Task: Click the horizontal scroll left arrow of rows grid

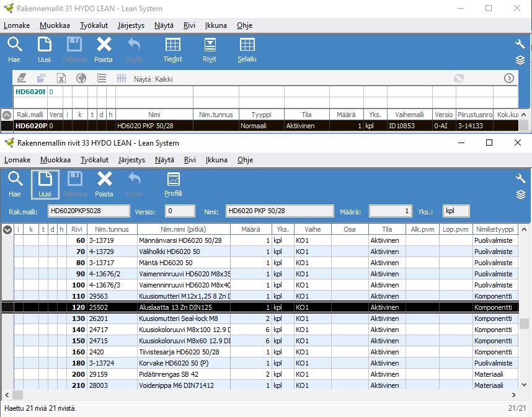Action: [x=7, y=395]
